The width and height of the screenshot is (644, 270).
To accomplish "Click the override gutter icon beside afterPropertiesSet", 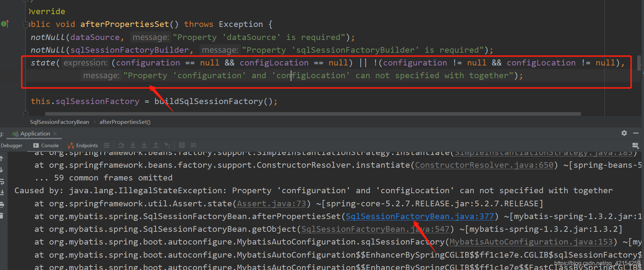I will click(x=5, y=24).
